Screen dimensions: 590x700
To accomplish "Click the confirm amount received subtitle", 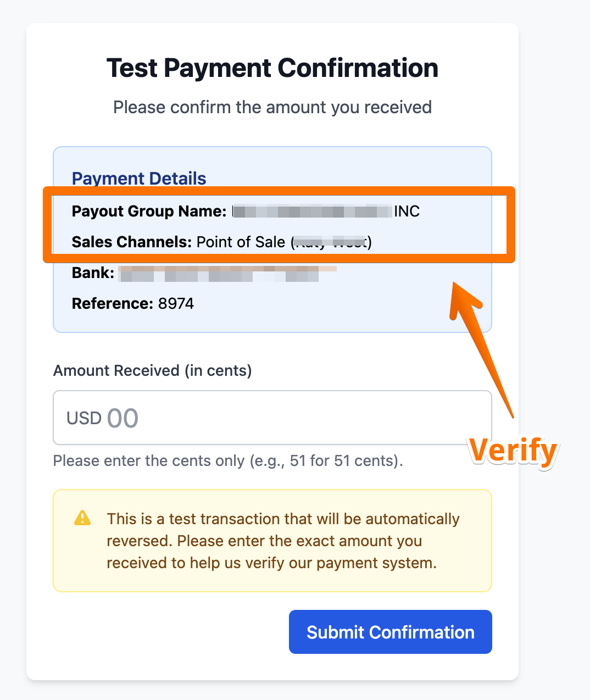I will coord(272,107).
